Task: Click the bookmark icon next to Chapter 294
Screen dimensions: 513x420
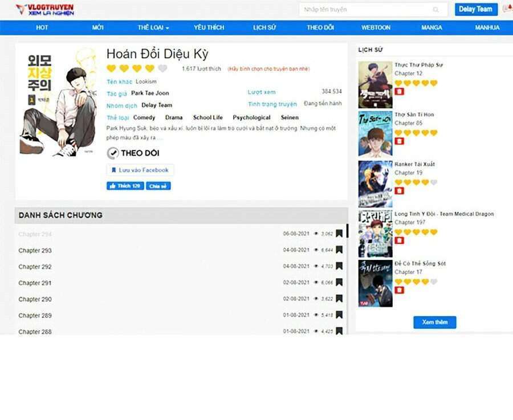Action: pos(339,233)
